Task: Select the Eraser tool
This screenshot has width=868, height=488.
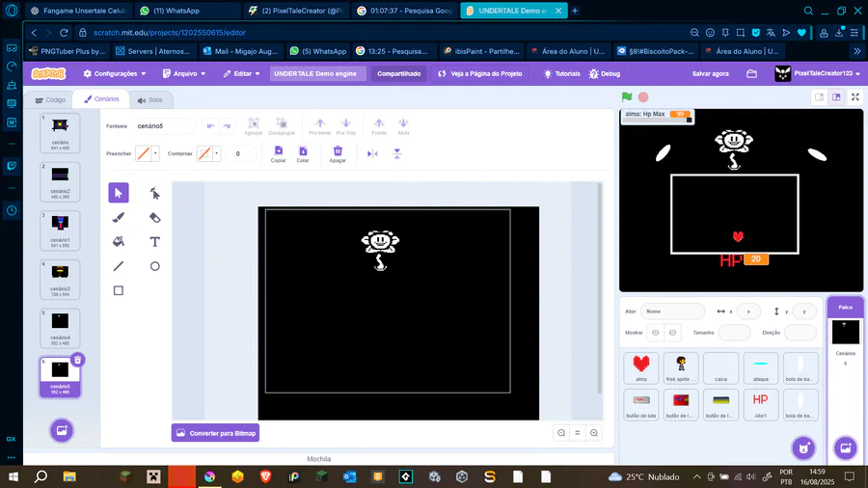Action: pos(154,217)
